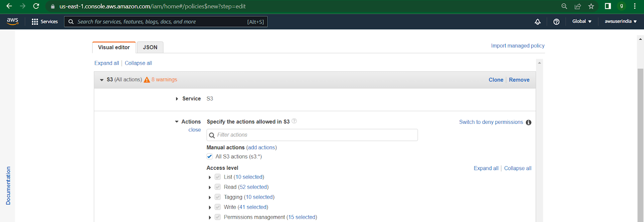The image size is (644, 222).
Task: Open the 15 selected link for Permissions management
Action: point(302,217)
